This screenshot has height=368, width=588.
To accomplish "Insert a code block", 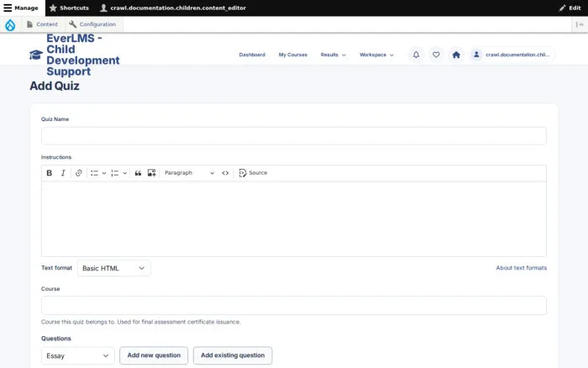I will [225, 173].
